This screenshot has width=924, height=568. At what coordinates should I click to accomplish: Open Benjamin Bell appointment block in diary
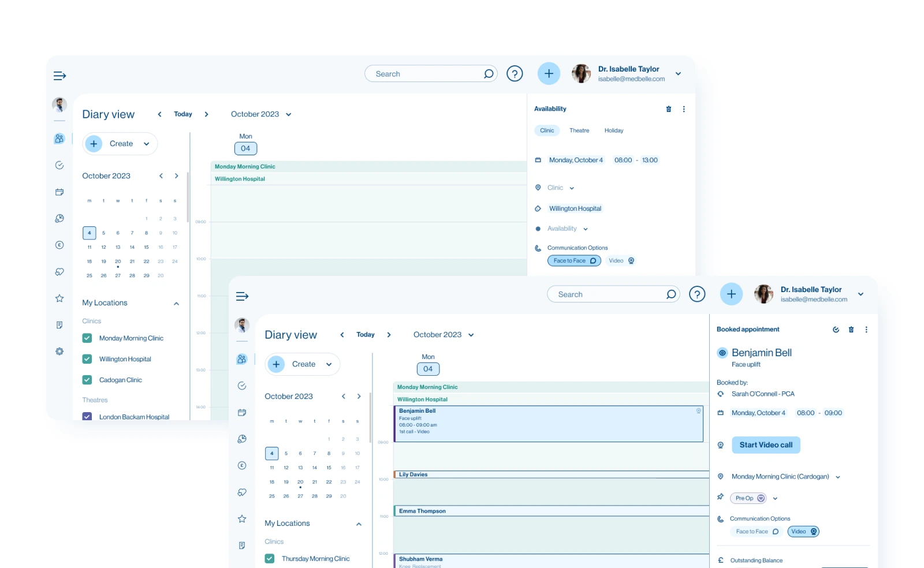tap(549, 424)
